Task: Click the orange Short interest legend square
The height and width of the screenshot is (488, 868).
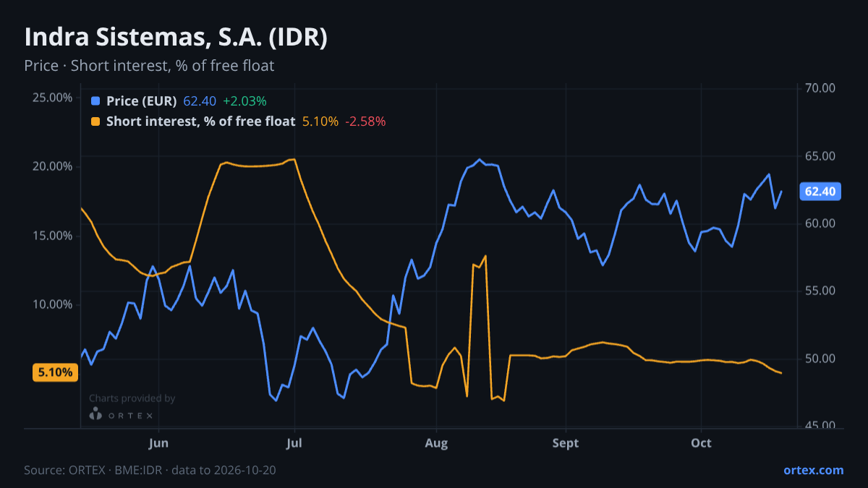Action: point(95,121)
